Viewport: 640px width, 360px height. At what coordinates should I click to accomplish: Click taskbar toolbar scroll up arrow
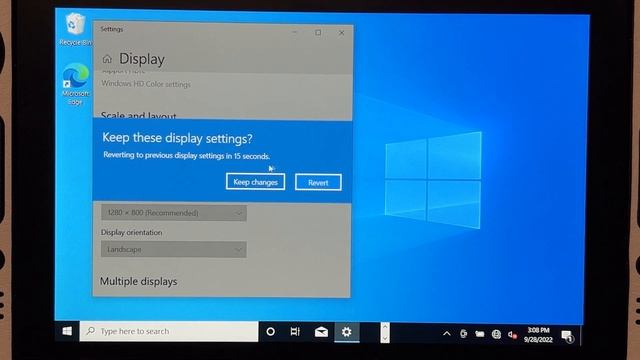(x=384, y=327)
